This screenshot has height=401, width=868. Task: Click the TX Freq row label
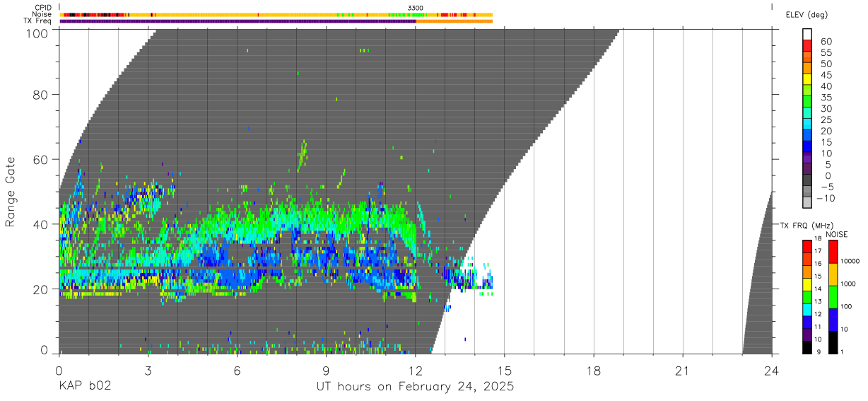38,21
